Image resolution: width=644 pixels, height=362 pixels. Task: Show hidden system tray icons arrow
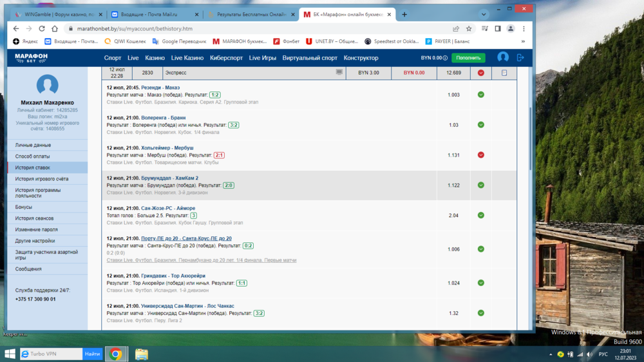point(549,354)
